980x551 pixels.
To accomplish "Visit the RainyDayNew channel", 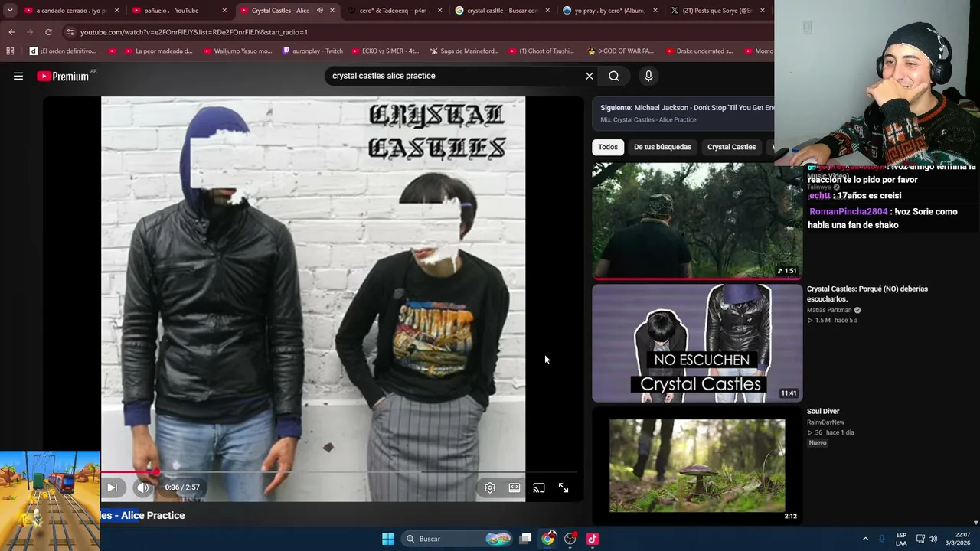I will [825, 422].
